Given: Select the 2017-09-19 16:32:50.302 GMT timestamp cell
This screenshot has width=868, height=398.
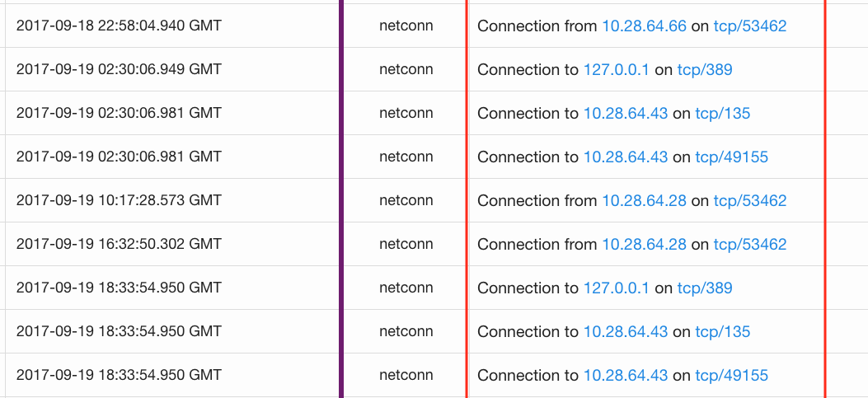Looking at the screenshot, I should click(119, 245).
